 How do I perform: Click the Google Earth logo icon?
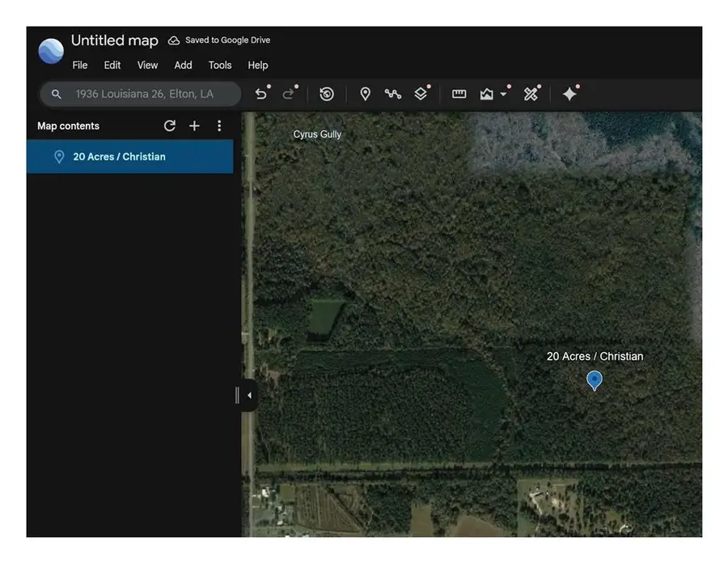click(x=51, y=51)
